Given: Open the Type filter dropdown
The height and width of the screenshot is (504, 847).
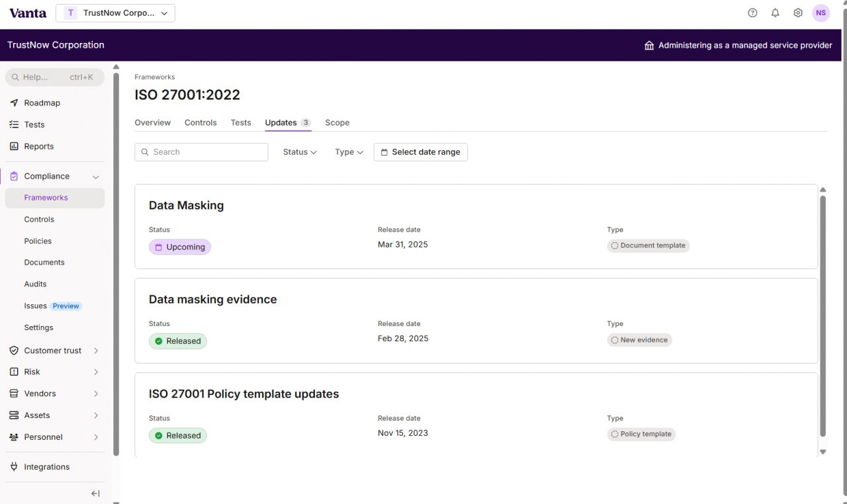Looking at the screenshot, I should point(349,152).
